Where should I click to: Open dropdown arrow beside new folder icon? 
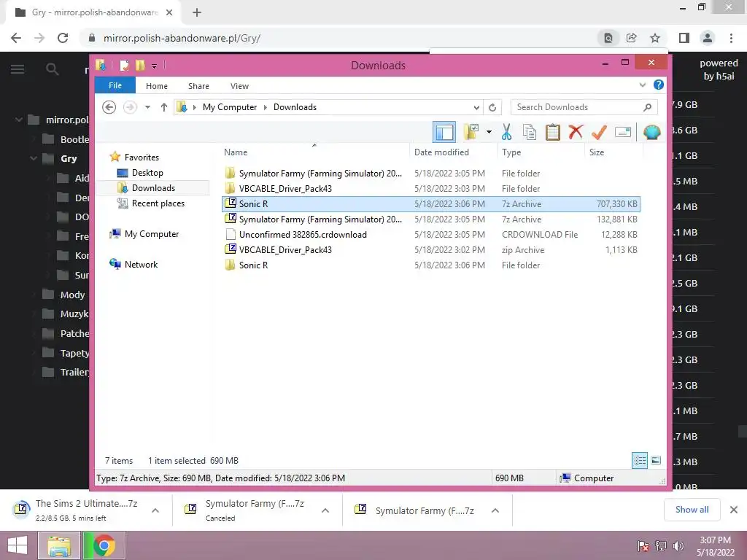pos(489,132)
